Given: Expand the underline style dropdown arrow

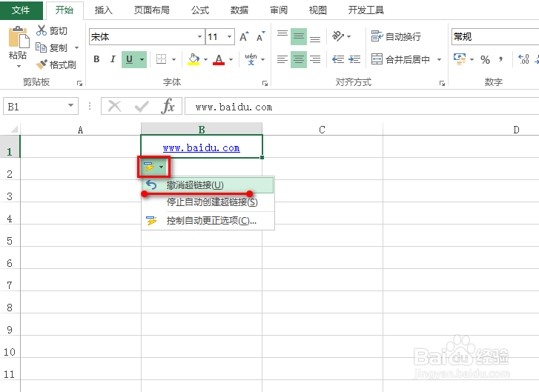Looking at the screenshot, I should (x=142, y=59).
